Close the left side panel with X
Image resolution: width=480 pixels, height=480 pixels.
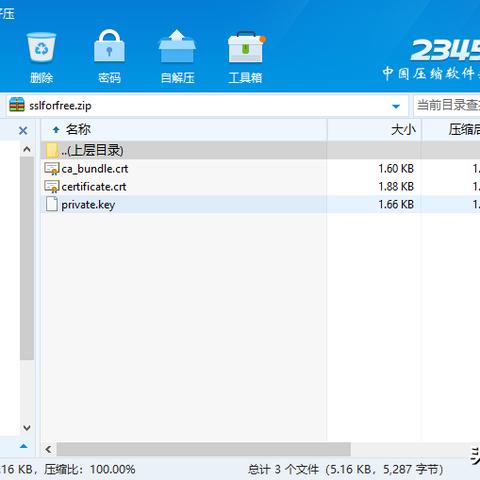(23, 130)
